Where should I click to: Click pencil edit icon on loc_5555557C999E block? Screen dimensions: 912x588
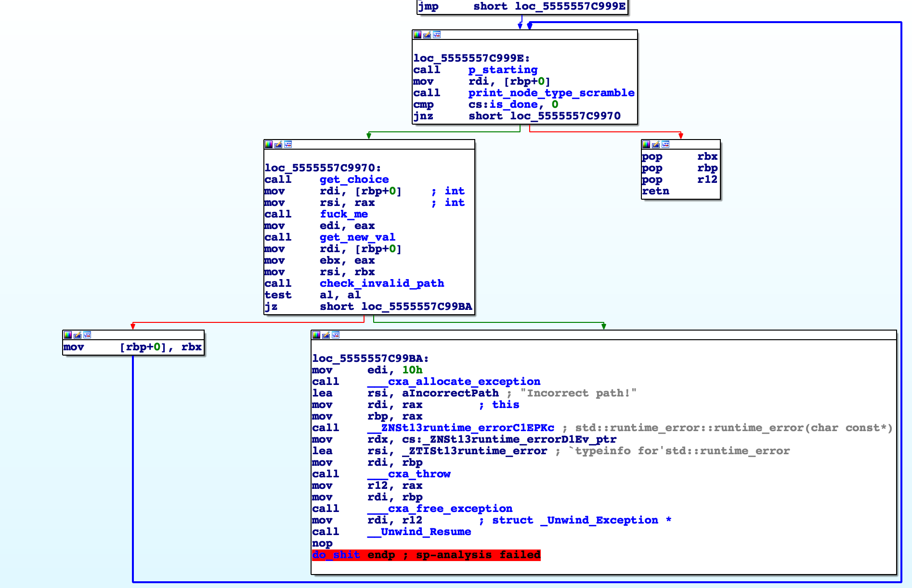click(x=427, y=35)
